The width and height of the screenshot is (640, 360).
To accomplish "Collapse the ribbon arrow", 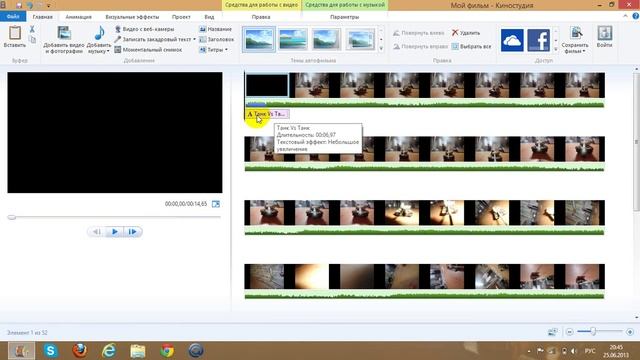I will coord(625,16).
